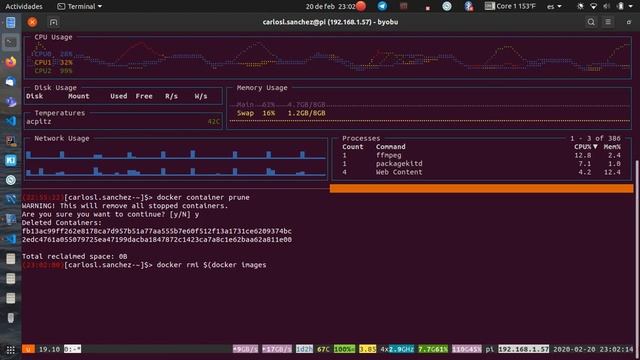Click the 19.10 release label in status bar
640x360 pixels.
pyautogui.click(x=49, y=349)
